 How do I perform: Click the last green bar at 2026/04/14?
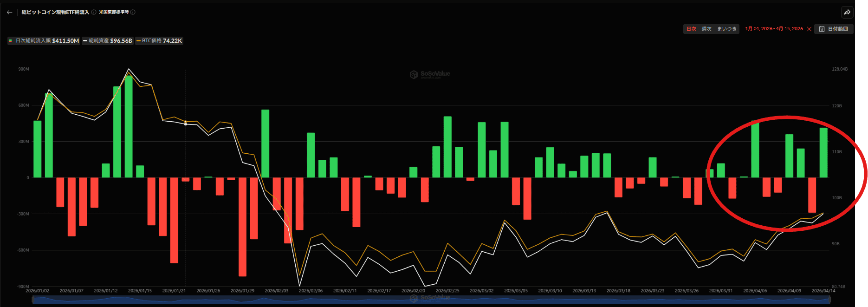click(x=823, y=152)
